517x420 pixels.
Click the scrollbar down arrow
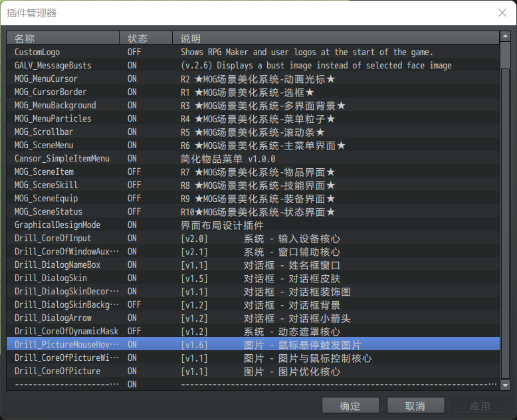coord(505,385)
